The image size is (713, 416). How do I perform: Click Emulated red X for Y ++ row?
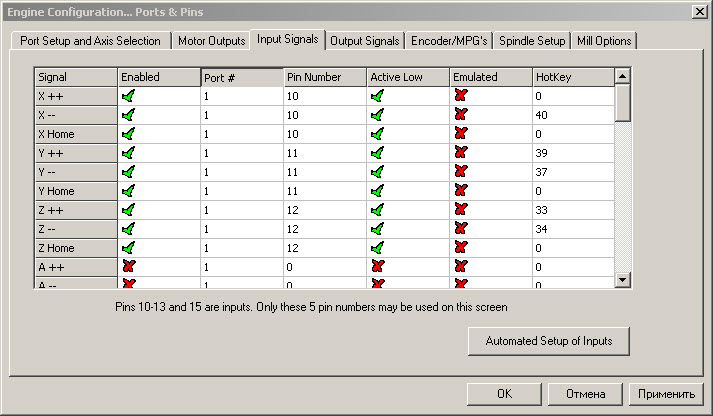click(461, 152)
